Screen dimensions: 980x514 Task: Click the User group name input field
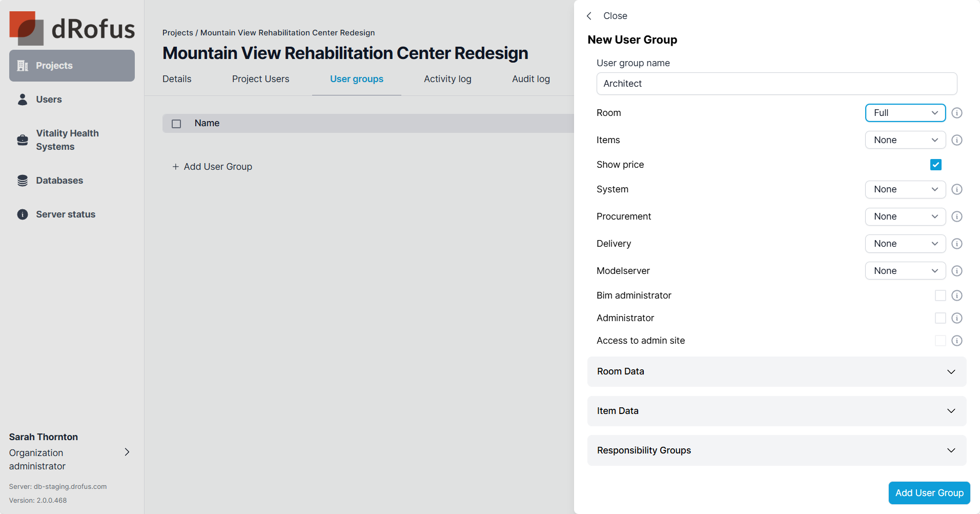777,84
